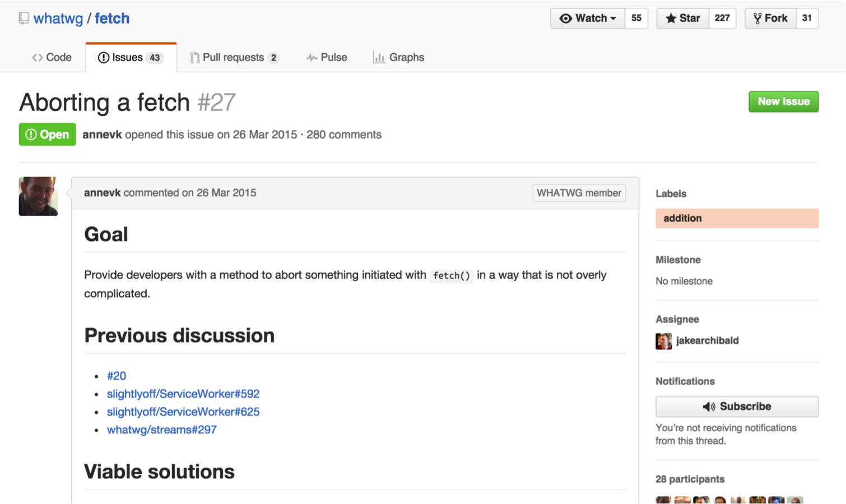
Task: Open the Pull requests tab
Action: coord(234,58)
